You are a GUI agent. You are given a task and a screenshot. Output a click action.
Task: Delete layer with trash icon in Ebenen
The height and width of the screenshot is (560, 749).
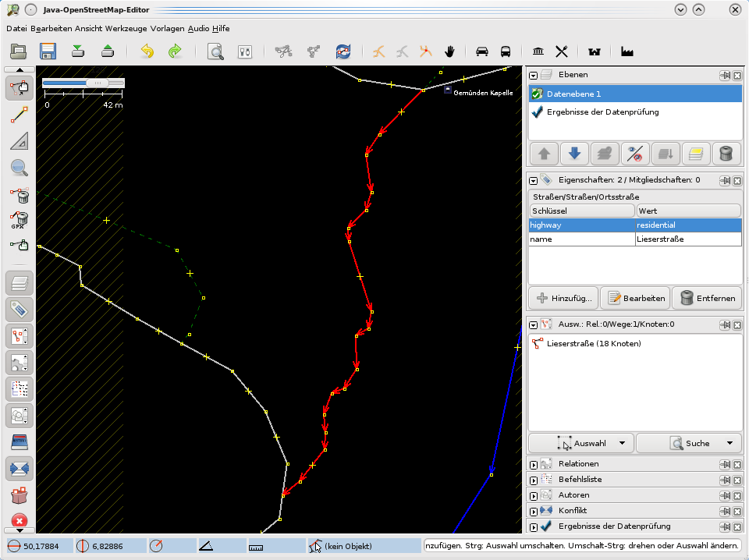[726, 153]
